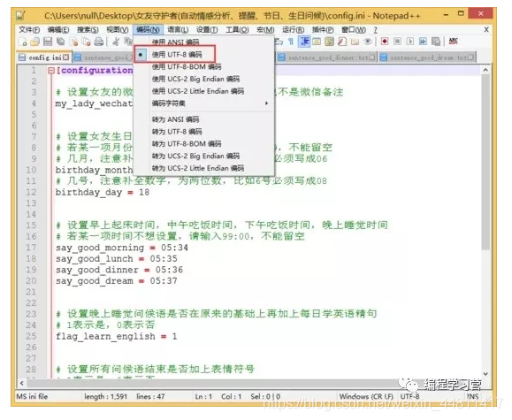Close the document with the menu bar X
This screenshot has width=512, height=420.
point(486,30)
